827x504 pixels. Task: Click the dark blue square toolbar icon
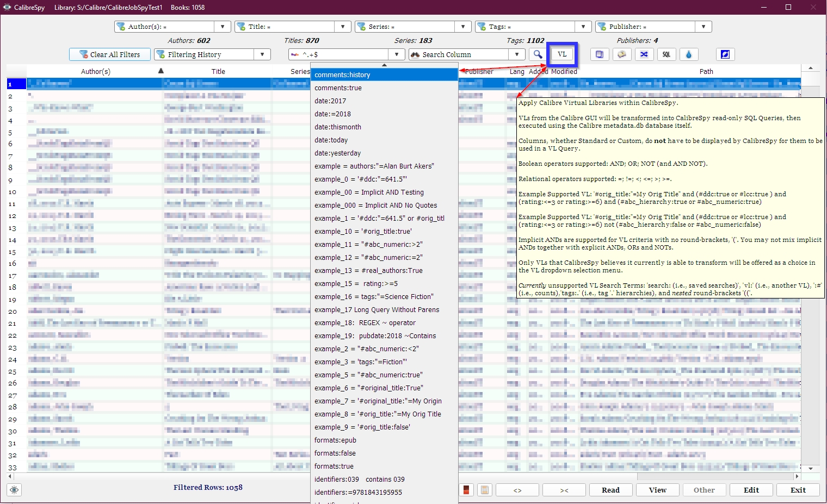[x=725, y=54]
